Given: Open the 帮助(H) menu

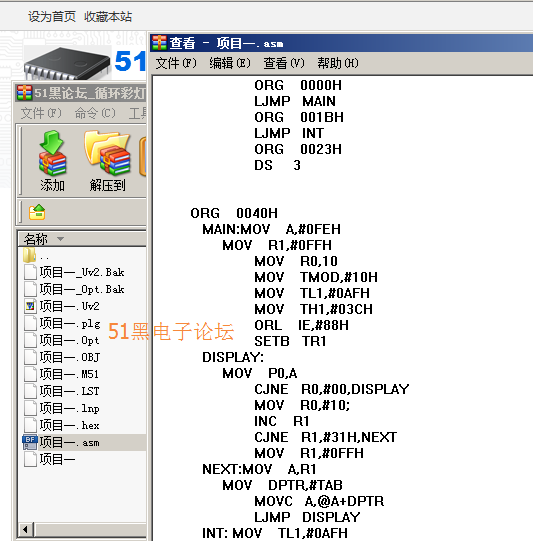Looking at the screenshot, I should (337, 63).
